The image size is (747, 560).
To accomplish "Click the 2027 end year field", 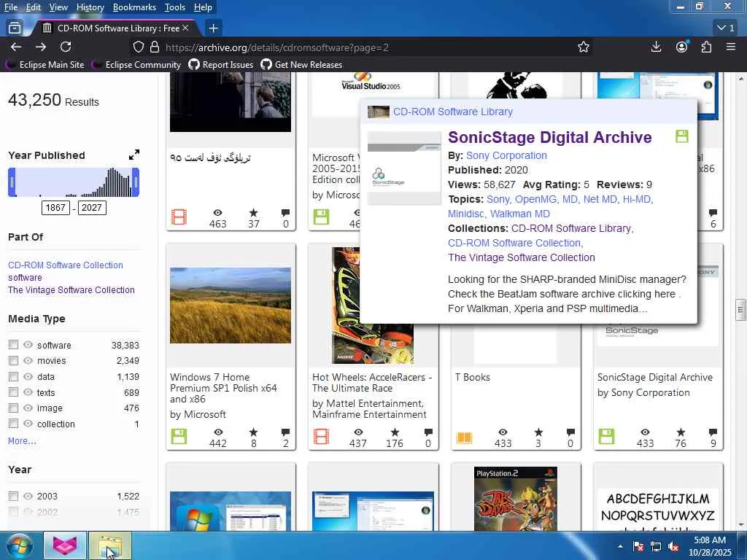I will click(x=91, y=208).
